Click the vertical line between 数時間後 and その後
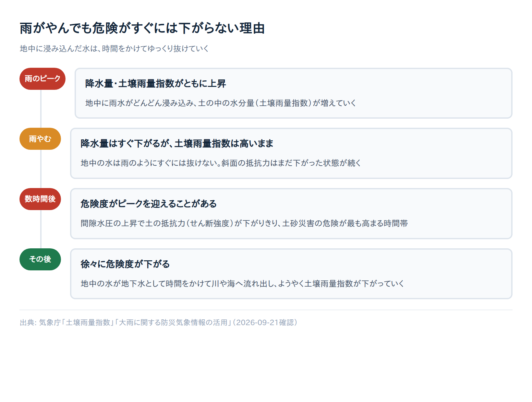The height and width of the screenshot is (402, 532). click(x=41, y=229)
